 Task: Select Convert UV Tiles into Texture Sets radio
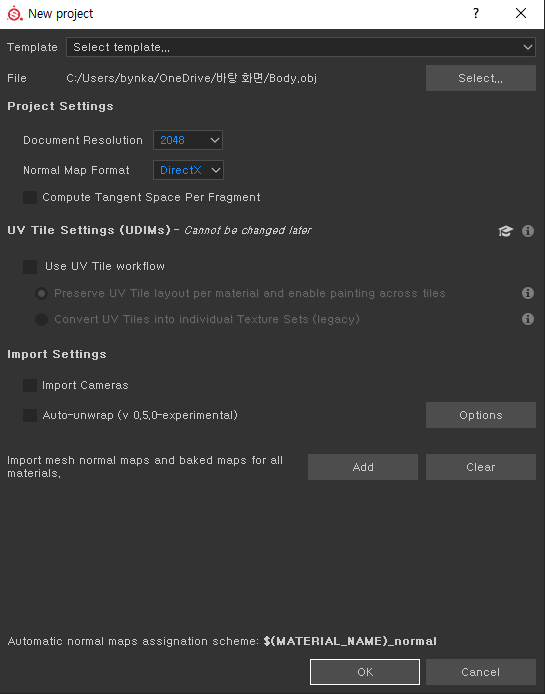pos(42,319)
